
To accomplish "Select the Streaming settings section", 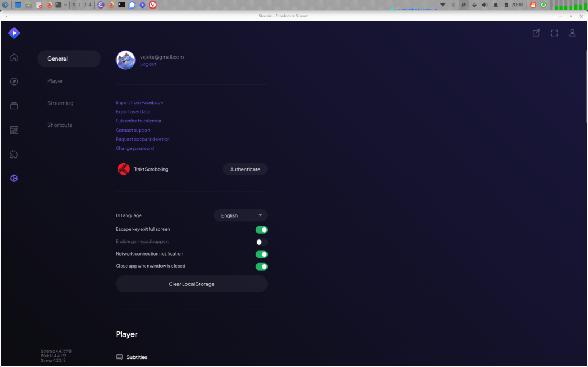I will click(x=60, y=103).
